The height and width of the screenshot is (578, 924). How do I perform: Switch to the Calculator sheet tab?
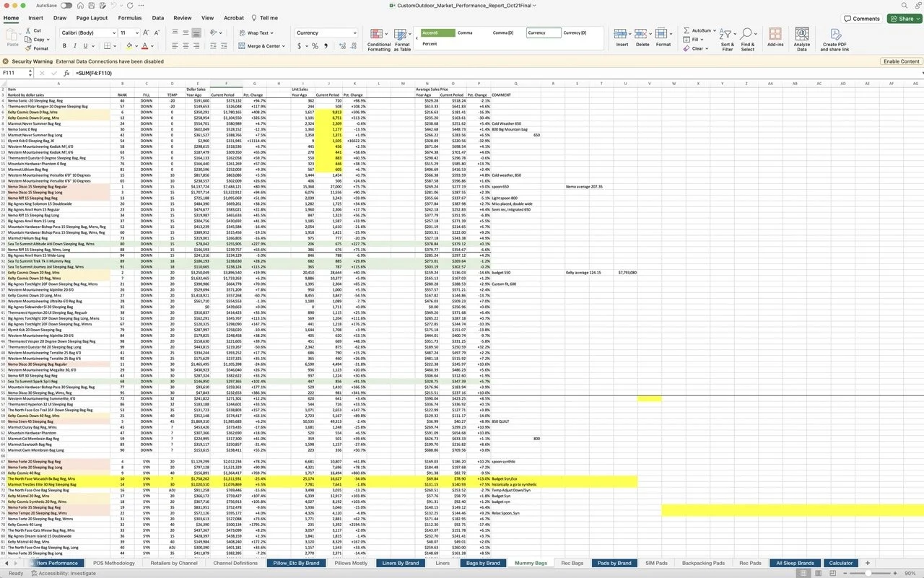pos(841,563)
